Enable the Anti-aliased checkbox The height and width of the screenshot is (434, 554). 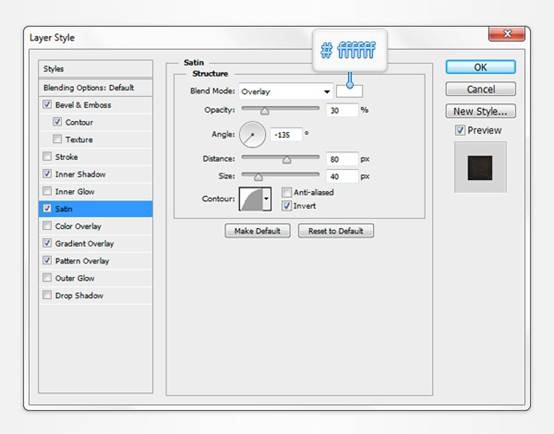point(287,192)
